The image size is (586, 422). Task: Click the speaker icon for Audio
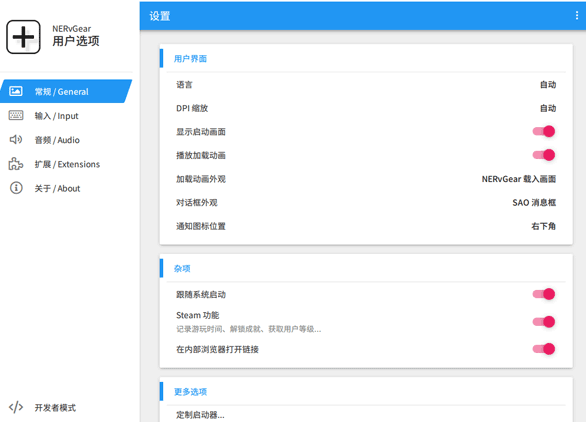[16, 139]
